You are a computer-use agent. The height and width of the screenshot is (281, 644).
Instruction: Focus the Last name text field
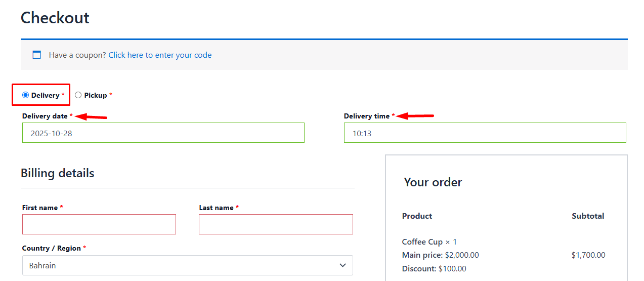pos(276,224)
